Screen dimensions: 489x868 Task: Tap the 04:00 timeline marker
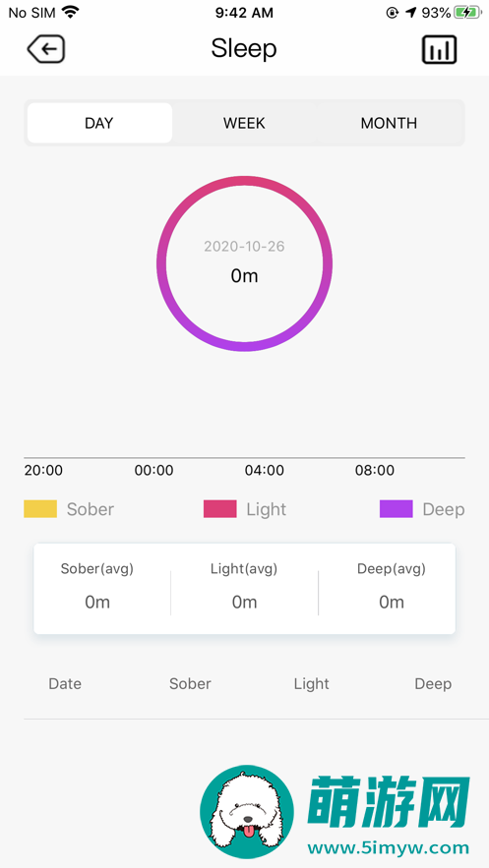coord(264,471)
